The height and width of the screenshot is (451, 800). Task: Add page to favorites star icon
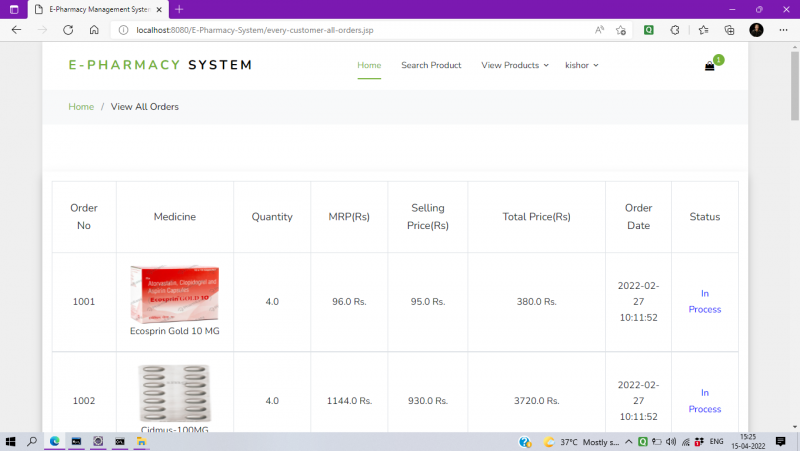coord(621,30)
